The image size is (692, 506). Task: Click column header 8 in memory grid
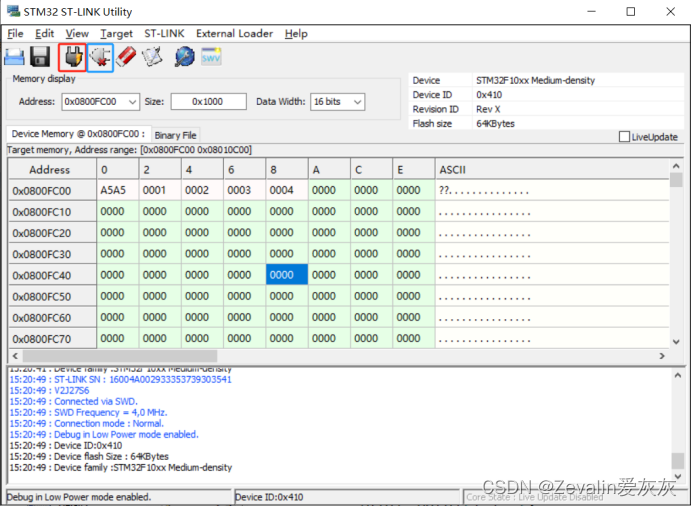tap(287, 169)
